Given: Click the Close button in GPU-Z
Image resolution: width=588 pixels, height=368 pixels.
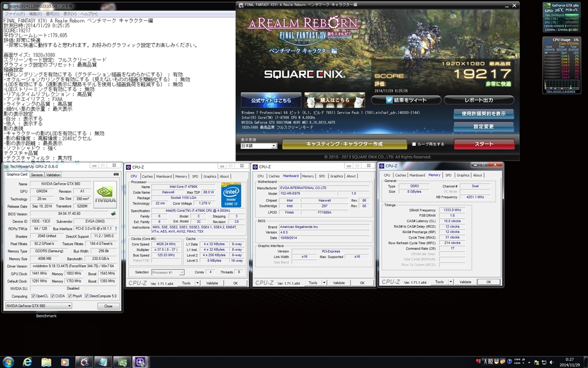Looking at the screenshot, I should 109,306.
